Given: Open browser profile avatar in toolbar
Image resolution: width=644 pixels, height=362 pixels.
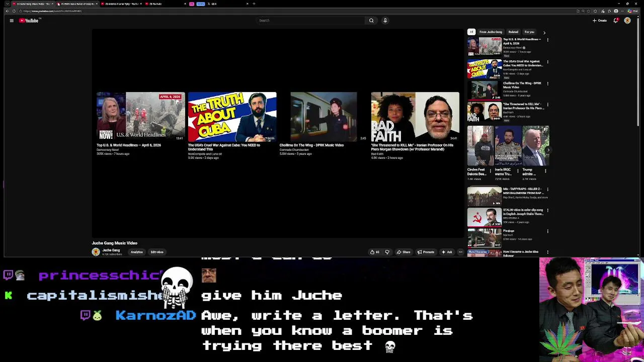Looking at the screenshot, I should tap(616, 11).
